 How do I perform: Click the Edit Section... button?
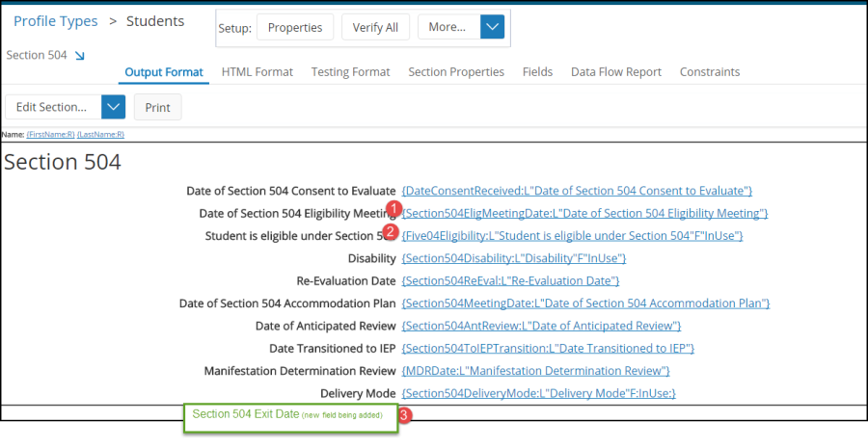52,107
